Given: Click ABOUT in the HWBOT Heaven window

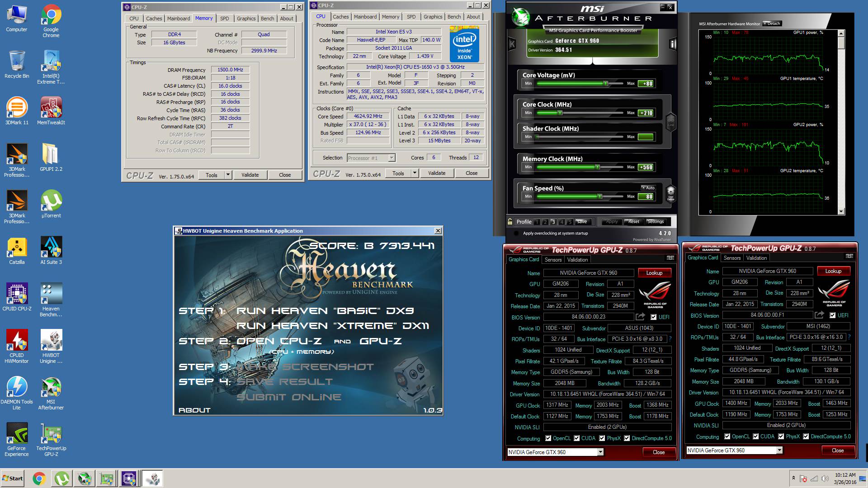Looking at the screenshot, I should (x=194, y=410).
